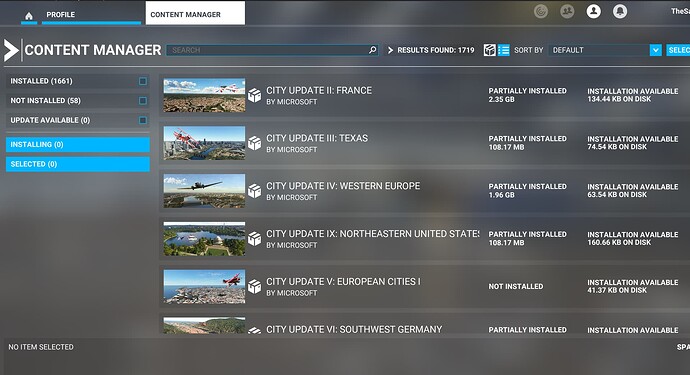
Task: Collapse the Content Manager arrow chevron
Action: coord(11,50)
